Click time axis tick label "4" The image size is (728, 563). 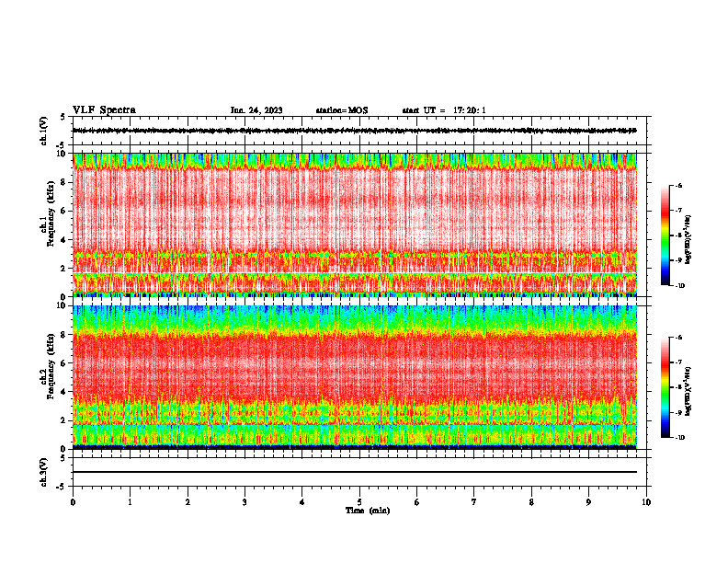302,502
